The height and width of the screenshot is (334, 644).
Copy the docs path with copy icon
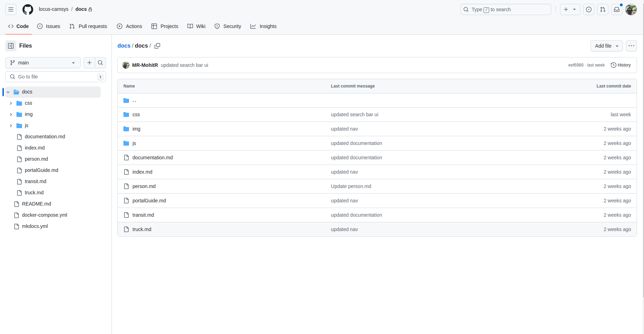point(157,46)
